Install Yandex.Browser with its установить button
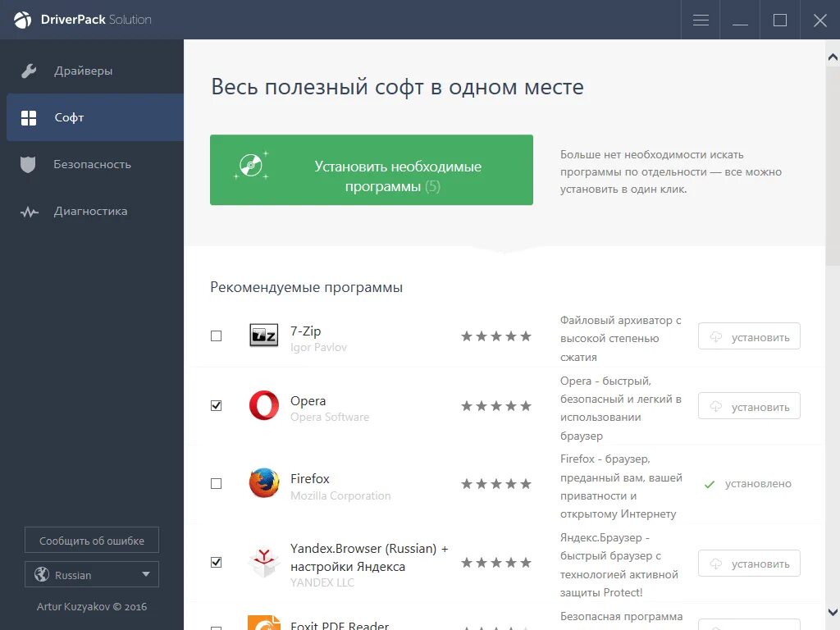 [749, 563]
